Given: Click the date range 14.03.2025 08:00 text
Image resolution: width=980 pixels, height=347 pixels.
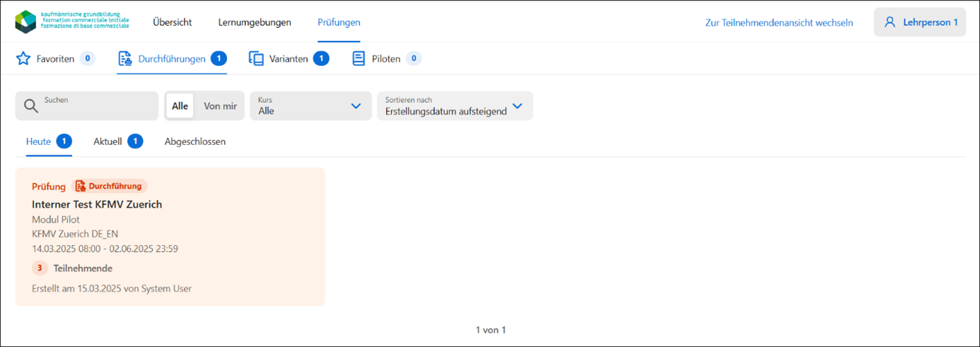Looking at the screenshot, I should pos(105,249).
